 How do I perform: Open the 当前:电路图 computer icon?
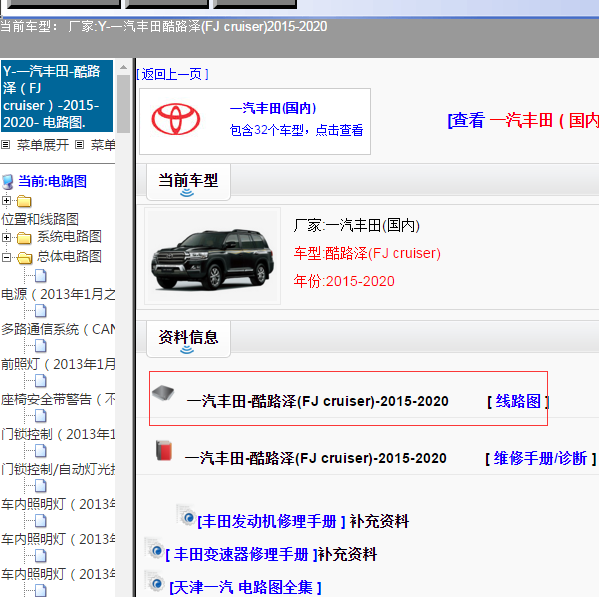click(8, 182)
